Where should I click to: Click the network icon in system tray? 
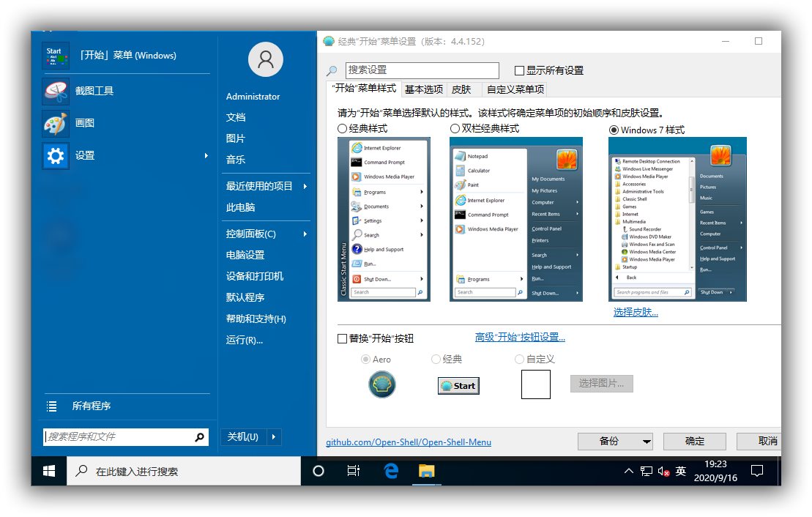[647, 471]
